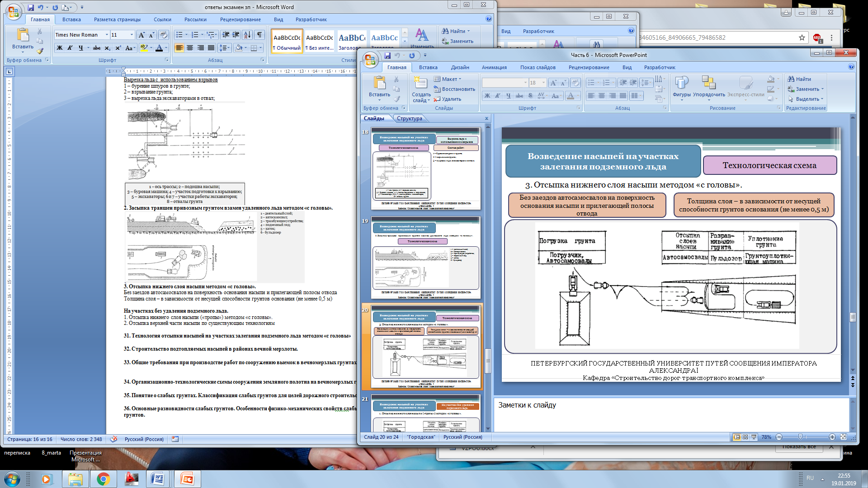This screenshot has width=868, height=488.
Task: Switch to Структура pane tab
Action: [410, 118]
